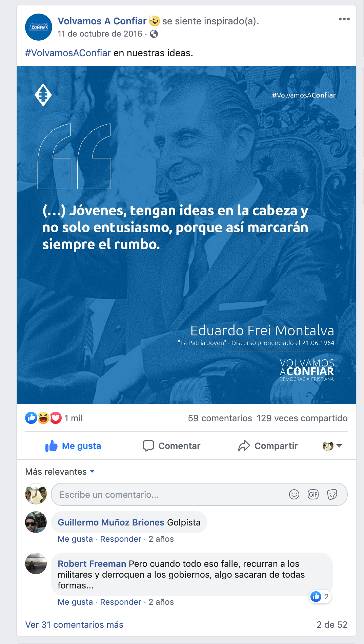Like Guillermo Muñoz Briones' comment
Image resolution: width=364 pixels, height=644 pixels.
point(75,539)
